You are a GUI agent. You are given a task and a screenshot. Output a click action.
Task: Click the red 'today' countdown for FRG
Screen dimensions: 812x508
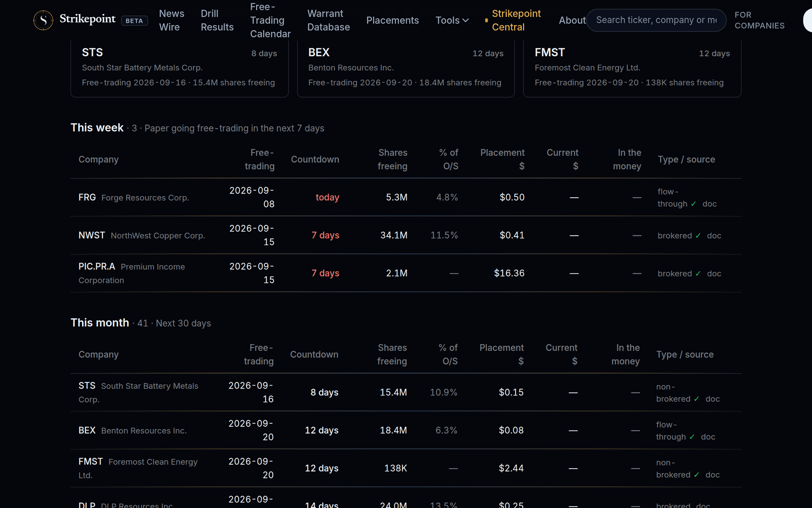(327, 197)
